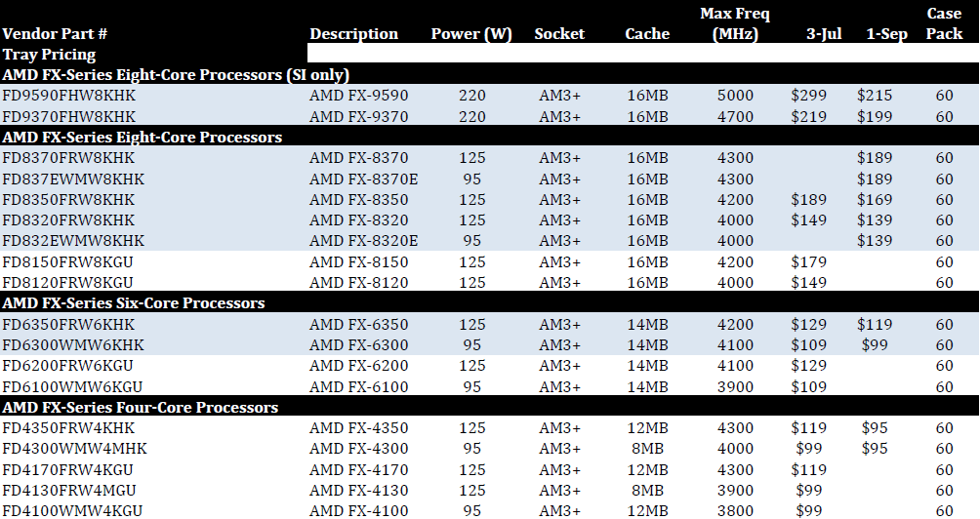Click the part number FD9590FHW8KHK

[68, 96]
